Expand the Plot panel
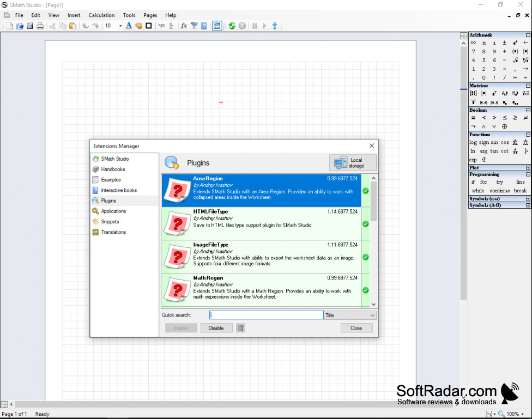 528,168
